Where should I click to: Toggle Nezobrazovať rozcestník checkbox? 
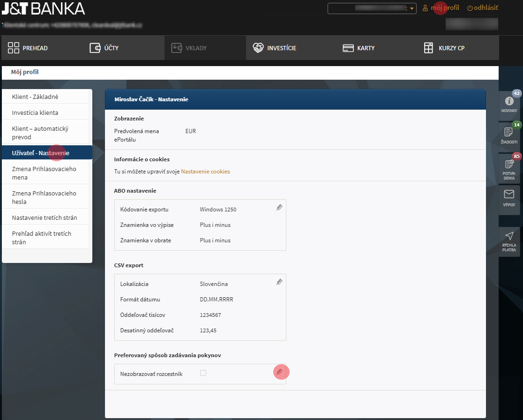[x=203, y=373]
